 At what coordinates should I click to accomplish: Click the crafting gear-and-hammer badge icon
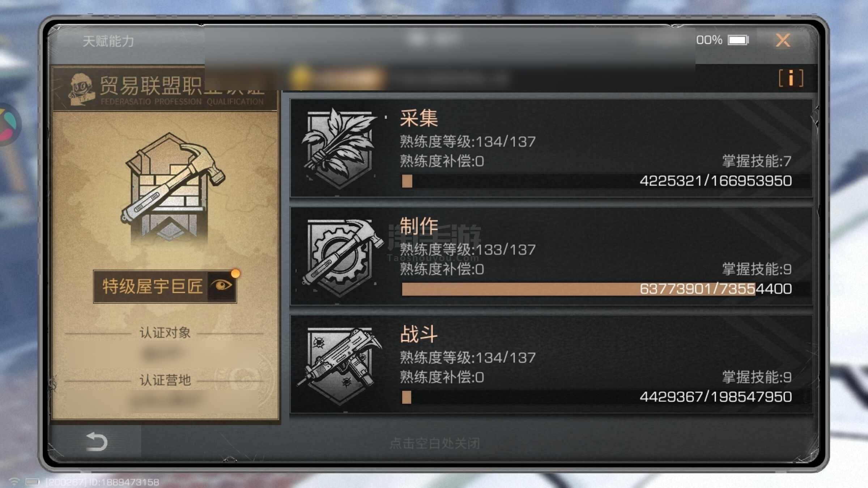(340, 257)
